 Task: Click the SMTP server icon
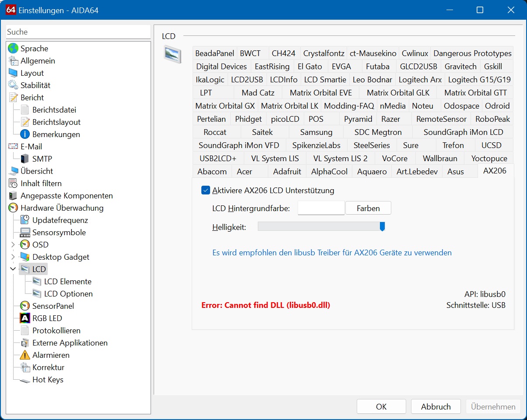click(x=25, y=159)
